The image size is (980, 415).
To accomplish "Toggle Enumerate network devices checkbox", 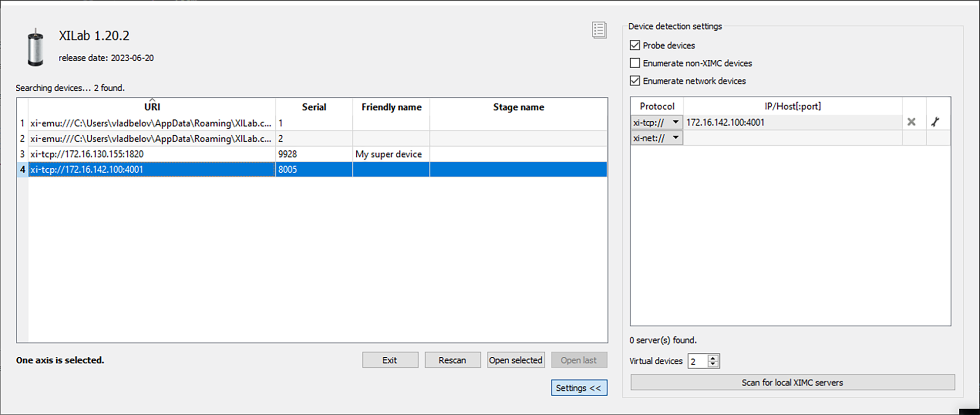I will click(x=635, y=81).
